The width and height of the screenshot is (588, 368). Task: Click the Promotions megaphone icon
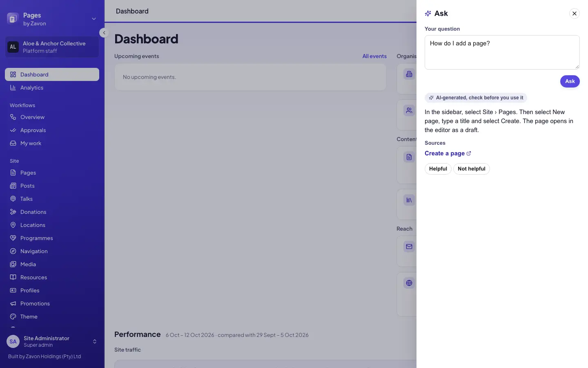point(13,303)
